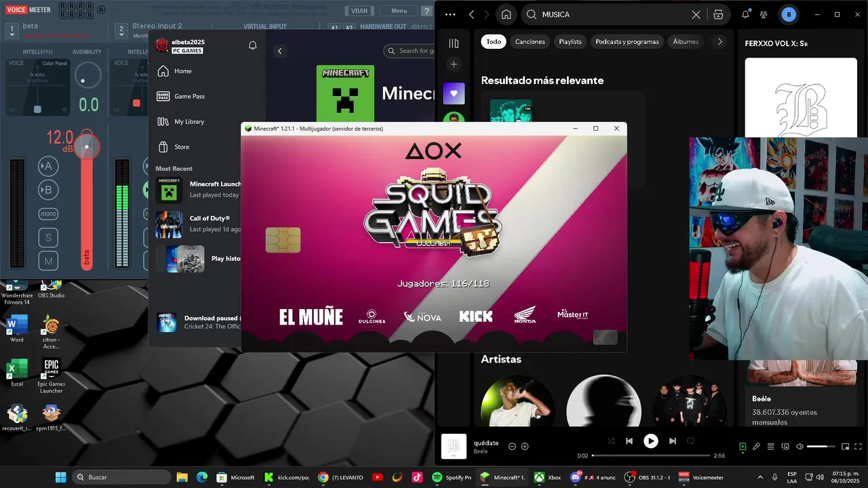Seek in Spotify track progress bar
Viewport: 868px width, 488px height.
pos(651,455)
